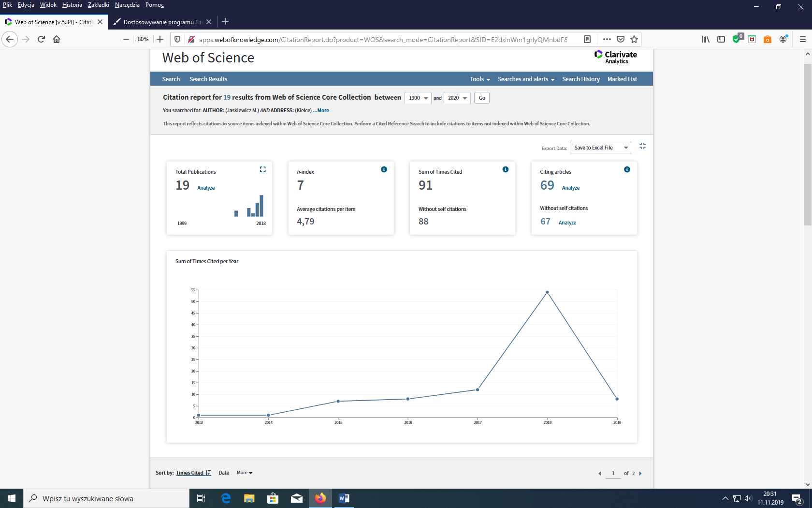The height and width of the screenshot is (508, 812).
Task: Expand the ...More search details
Action: (321, 110)
